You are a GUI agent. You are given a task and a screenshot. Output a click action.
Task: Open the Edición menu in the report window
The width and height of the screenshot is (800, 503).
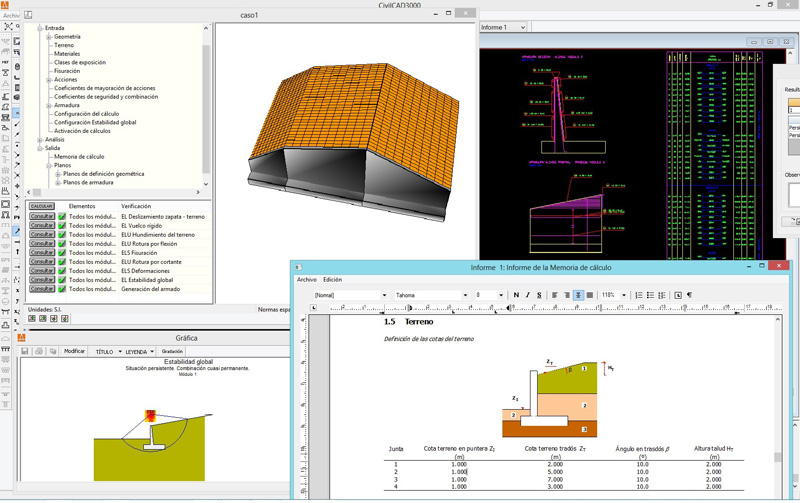coord(332,280)
